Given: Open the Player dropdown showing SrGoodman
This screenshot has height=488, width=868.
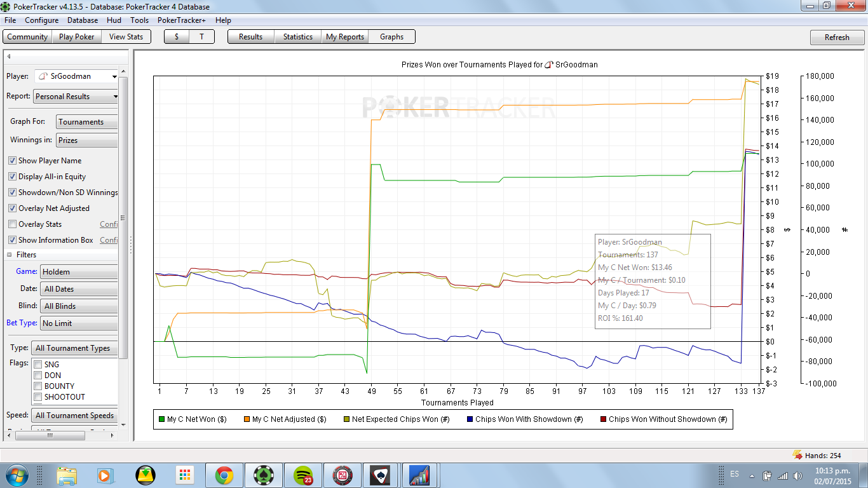Looking at the screenshot, I should pos(76,76).
